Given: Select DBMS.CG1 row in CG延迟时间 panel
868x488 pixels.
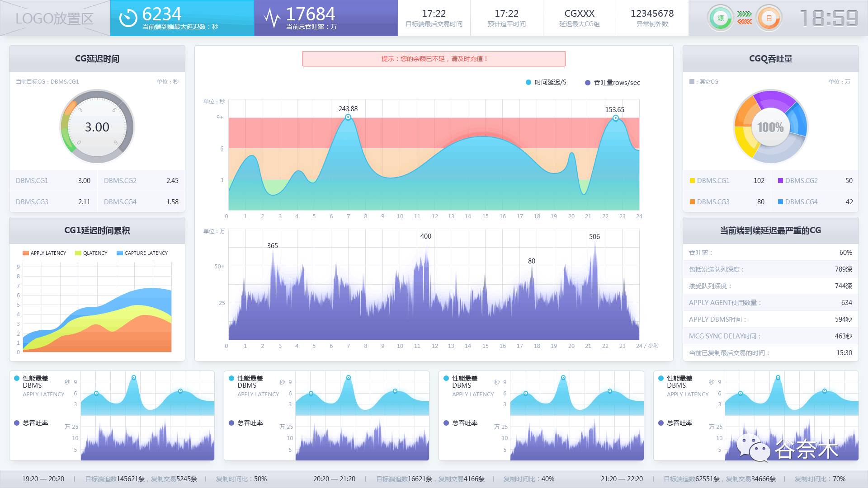Looking at the screenshot, I should (x=53, y=181).
